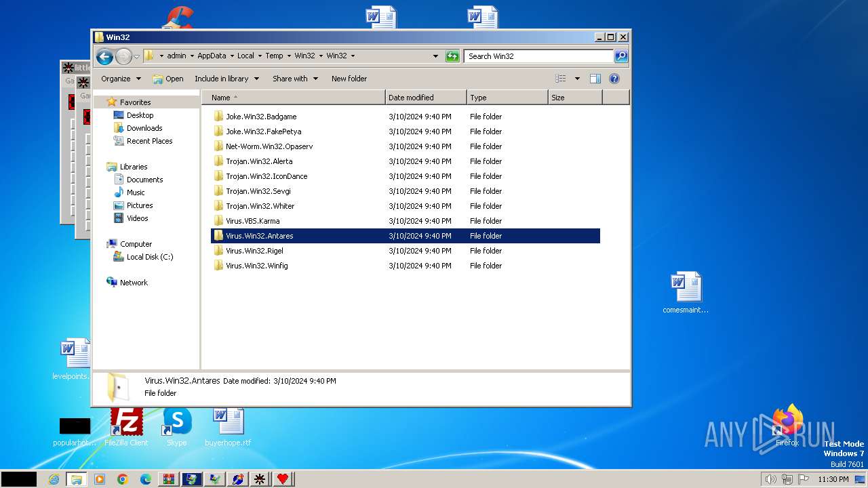This screenshot has height=488, width=868.
Task: Switch to the red heart taskbar app
Action: [x=283, y=479]
